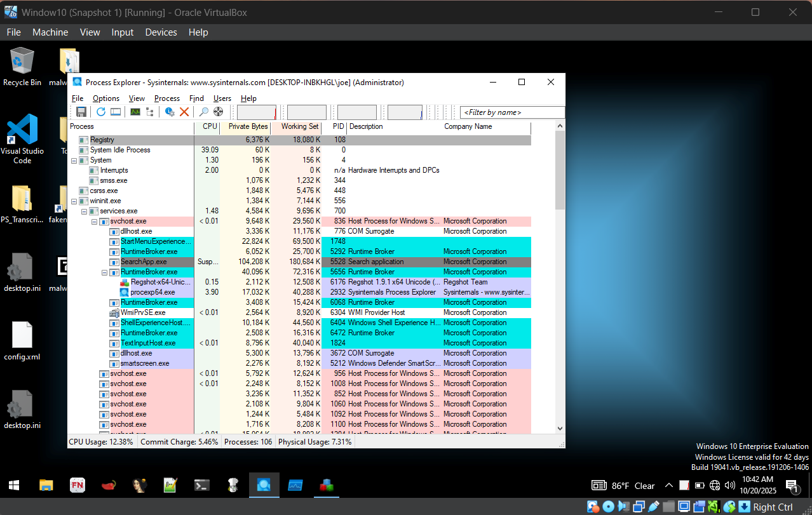
Task: Select the config.xml file on the desktop
Action: (x=22, y=342)
